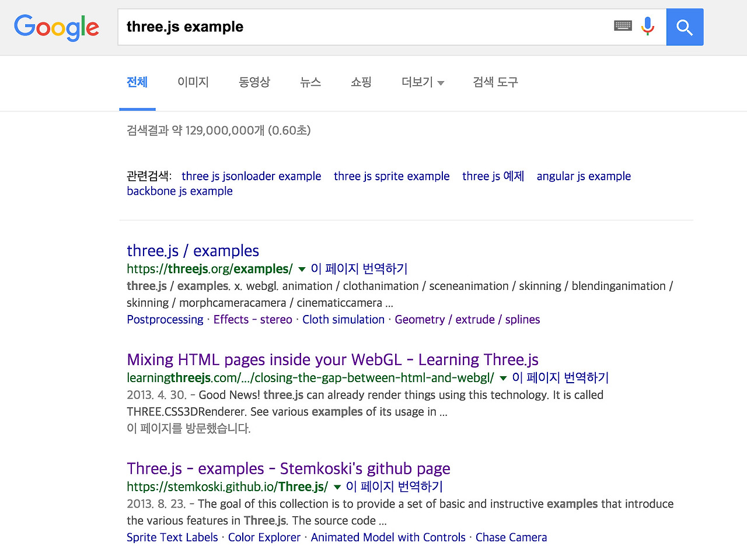The height and width of the screenshot is (560, 747).
Task: Select the 전체 tab
Action: click(137, 82)
